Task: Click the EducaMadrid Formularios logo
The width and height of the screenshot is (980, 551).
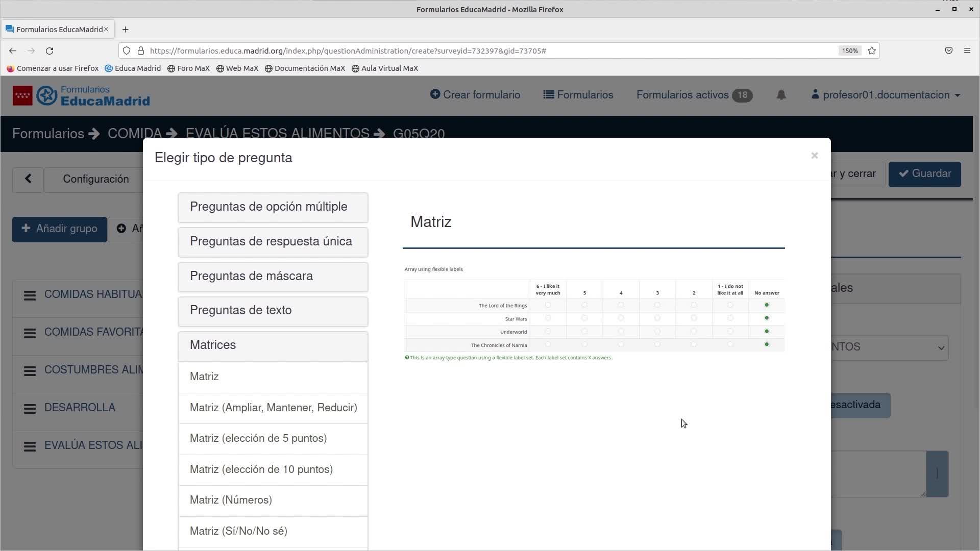Action: click(x=82, y=96)
